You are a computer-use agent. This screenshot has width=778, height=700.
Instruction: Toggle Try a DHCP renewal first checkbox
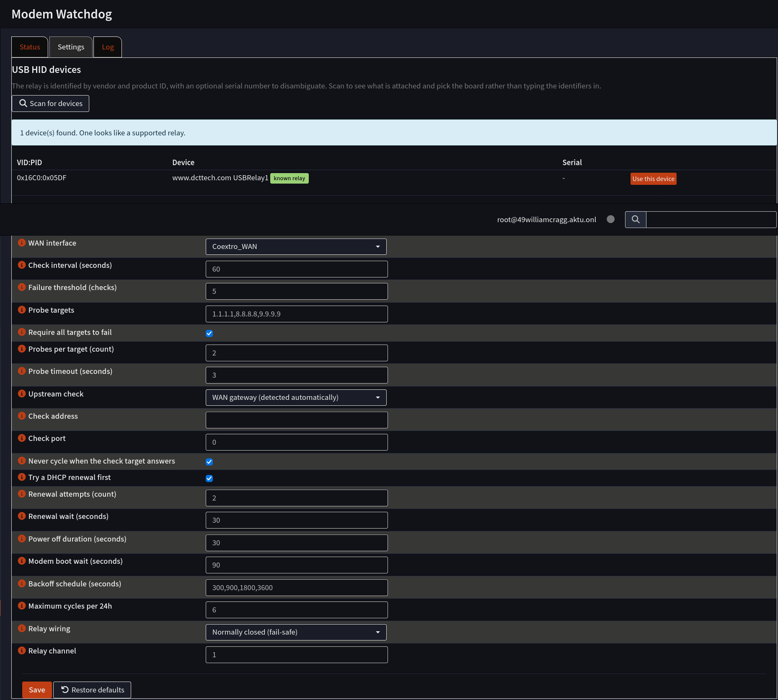coord(209,478)
